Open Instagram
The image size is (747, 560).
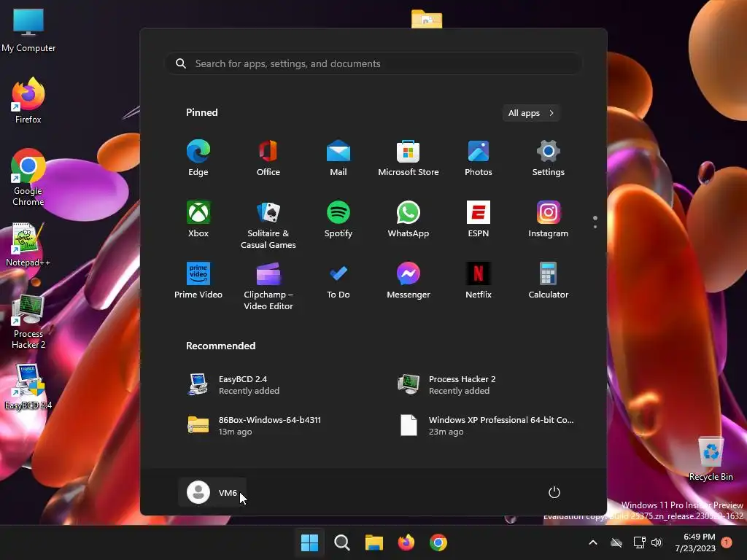(x=549, y=219)
